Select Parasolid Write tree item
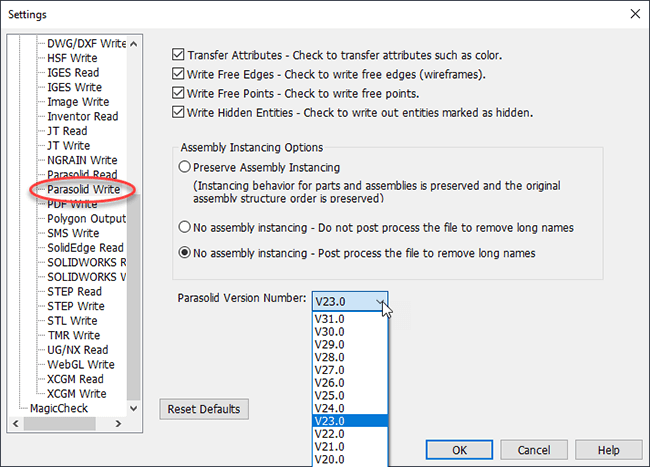Image resolution: width=650 pixels, height=467 pixels. (83, 189)
